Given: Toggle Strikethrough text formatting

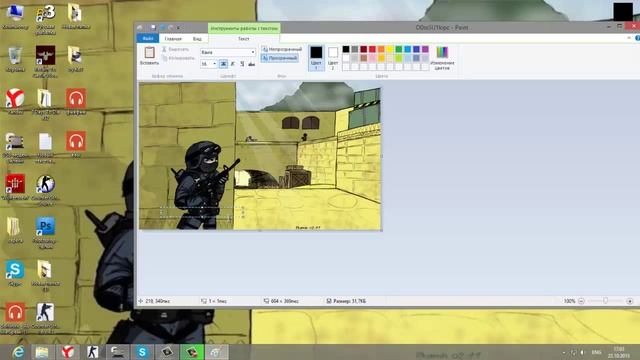Looking at the screenshot, I should [251, 64].
